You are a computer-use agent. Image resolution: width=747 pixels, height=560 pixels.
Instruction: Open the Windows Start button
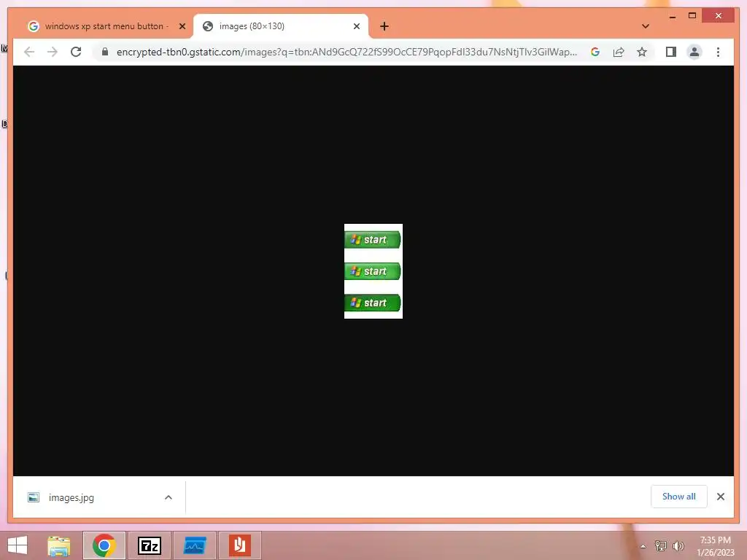(18, 545)
